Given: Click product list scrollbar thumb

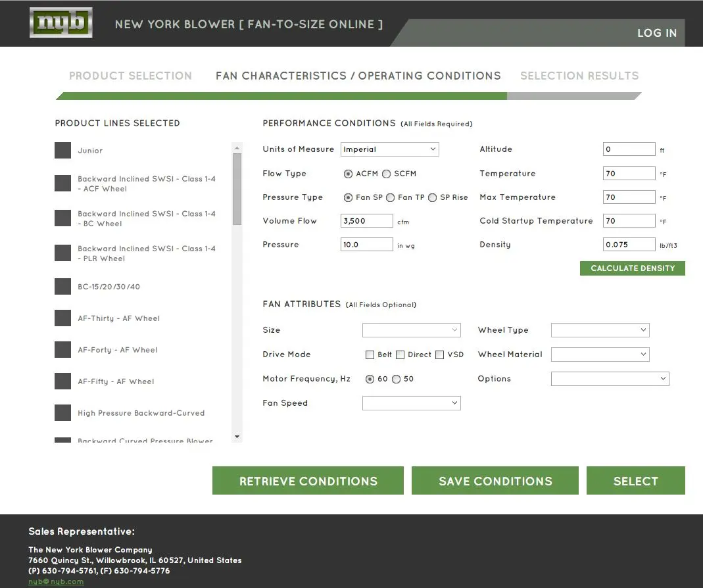Looking at the screenshot, I should tap(237, 189).
